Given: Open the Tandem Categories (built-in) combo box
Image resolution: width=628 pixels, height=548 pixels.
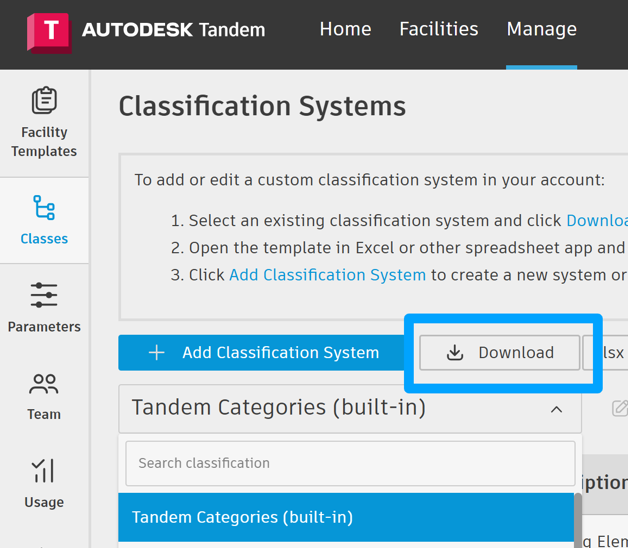Looking at the screenshot, I should [x=330, y=408].
